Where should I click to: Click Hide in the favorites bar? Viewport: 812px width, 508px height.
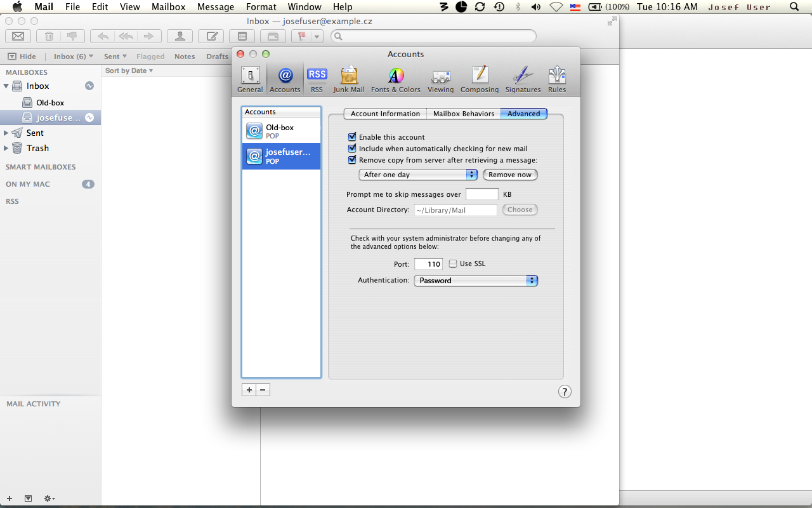coord(22,57)
